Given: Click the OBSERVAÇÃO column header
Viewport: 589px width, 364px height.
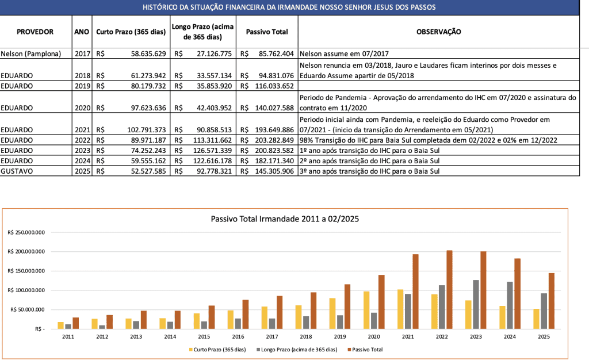Looking at the screenshot, I should tap(438, 32).
